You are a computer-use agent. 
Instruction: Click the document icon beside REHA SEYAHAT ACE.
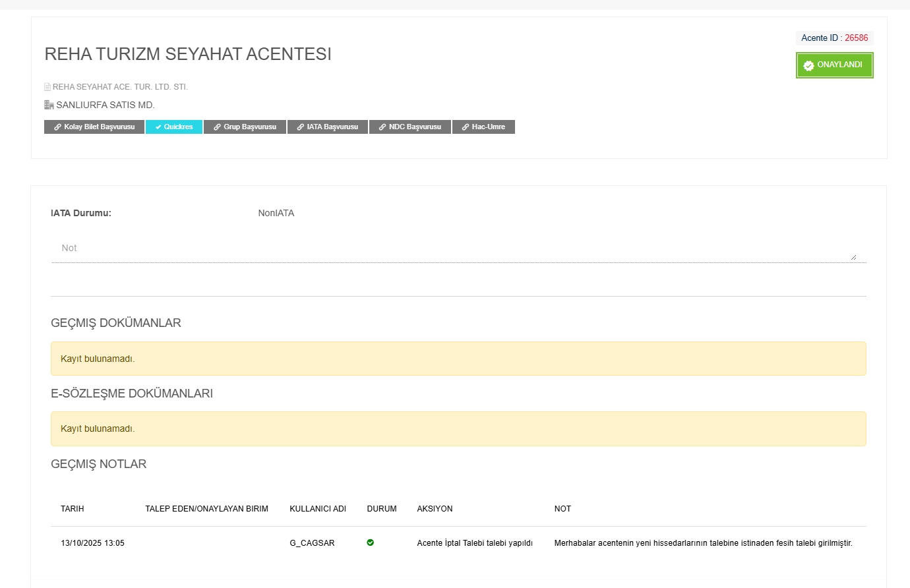(47, 87)
